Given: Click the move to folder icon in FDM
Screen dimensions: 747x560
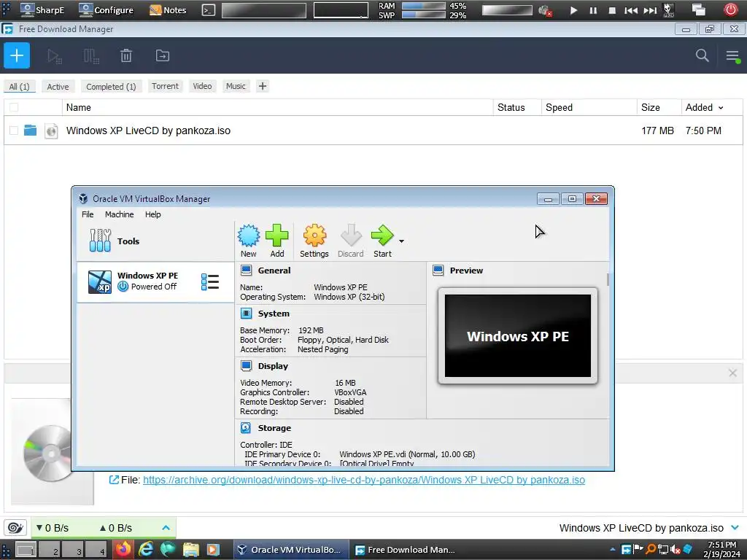Looking at the screenshot, I should (163, 55).
